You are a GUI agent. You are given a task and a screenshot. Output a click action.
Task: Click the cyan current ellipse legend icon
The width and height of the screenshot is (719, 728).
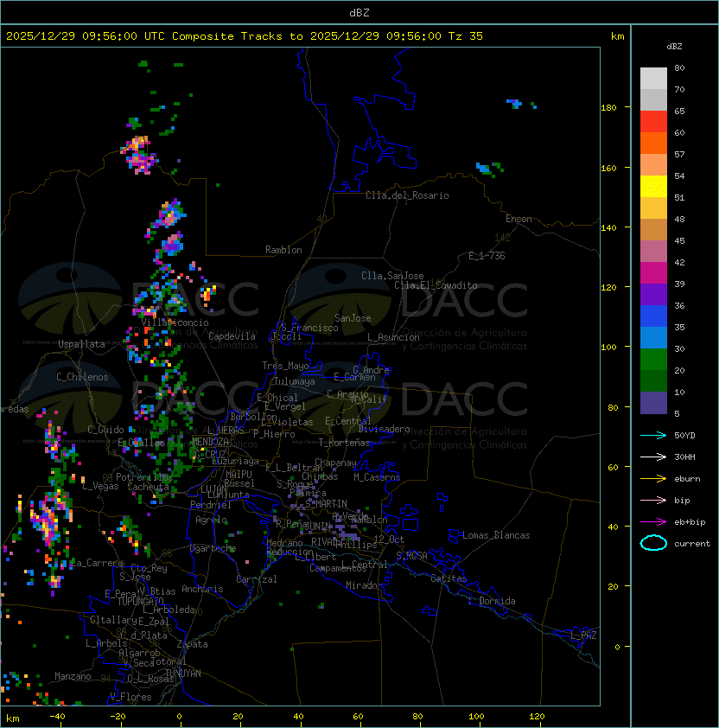coord(653,543)
